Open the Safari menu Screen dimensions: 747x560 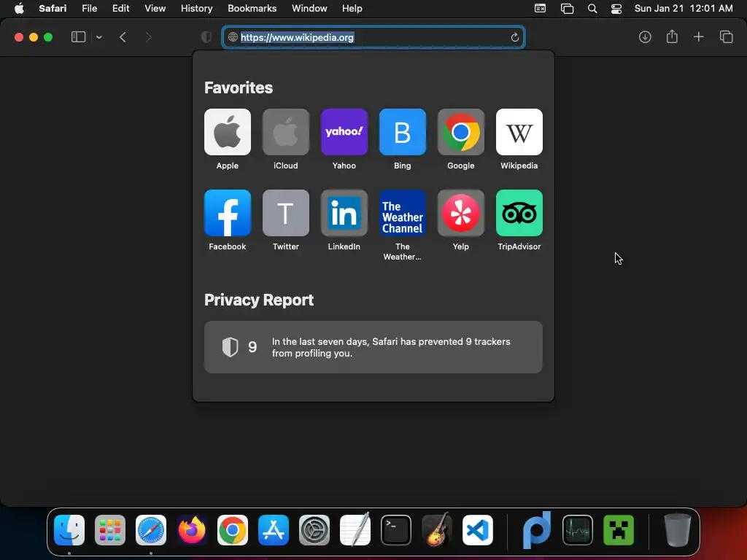(x=53, y=9)
